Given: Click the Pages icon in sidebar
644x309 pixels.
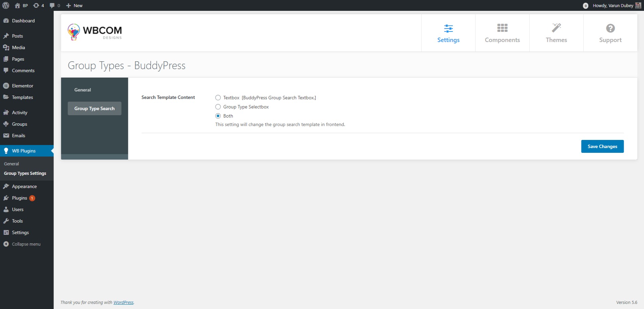Looking at the screenshot, I should tap(6, 59).
